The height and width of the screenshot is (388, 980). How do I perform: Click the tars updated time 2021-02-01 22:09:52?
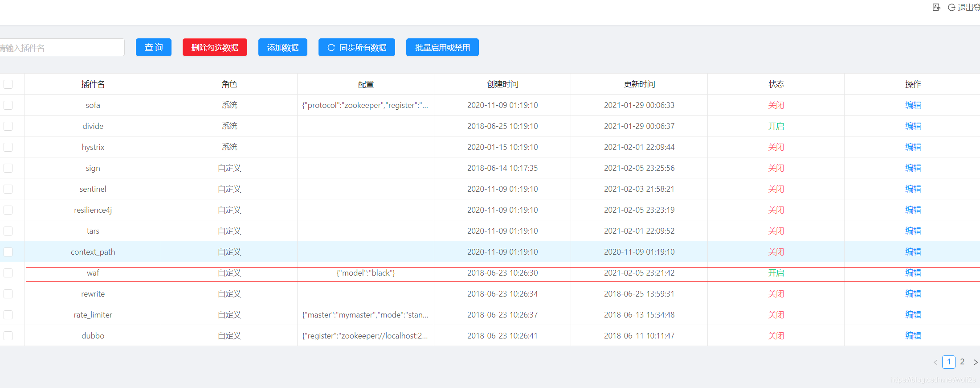pyautogui.click(x=639, y=231)
